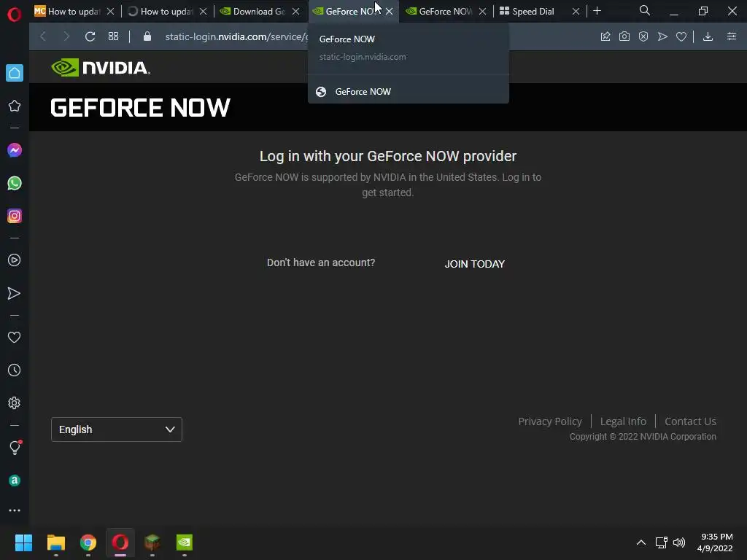Screen dimensions: 747x560
Task: Close the active GeForce NOW tab
Action: pos(390,11)
